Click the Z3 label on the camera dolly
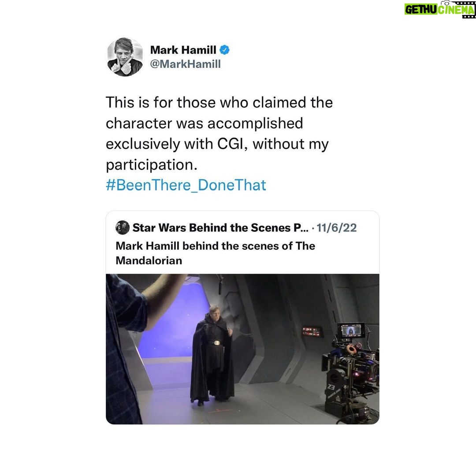 (x=331, y=387)
